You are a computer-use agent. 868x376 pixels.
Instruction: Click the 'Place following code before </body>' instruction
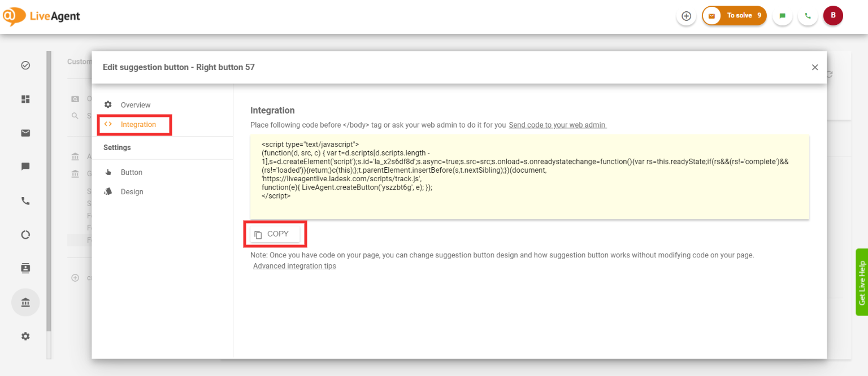[378, 125]
